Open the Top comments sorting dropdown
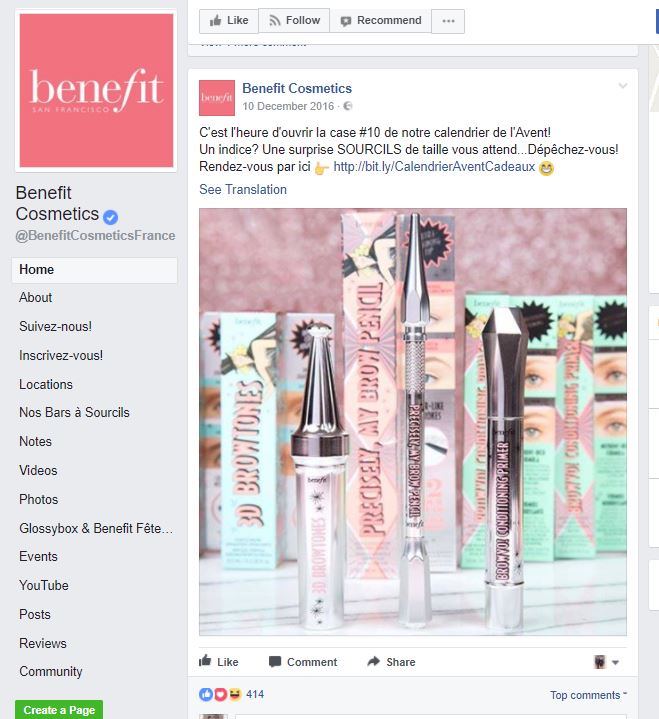Viewport: 659px width, 719px height. pos(589,695)
